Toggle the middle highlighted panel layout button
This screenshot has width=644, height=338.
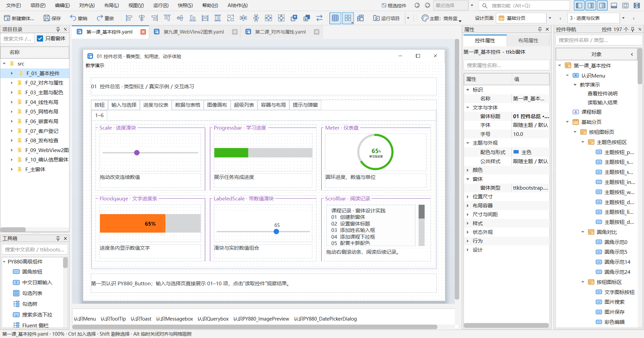pos(591,5)
